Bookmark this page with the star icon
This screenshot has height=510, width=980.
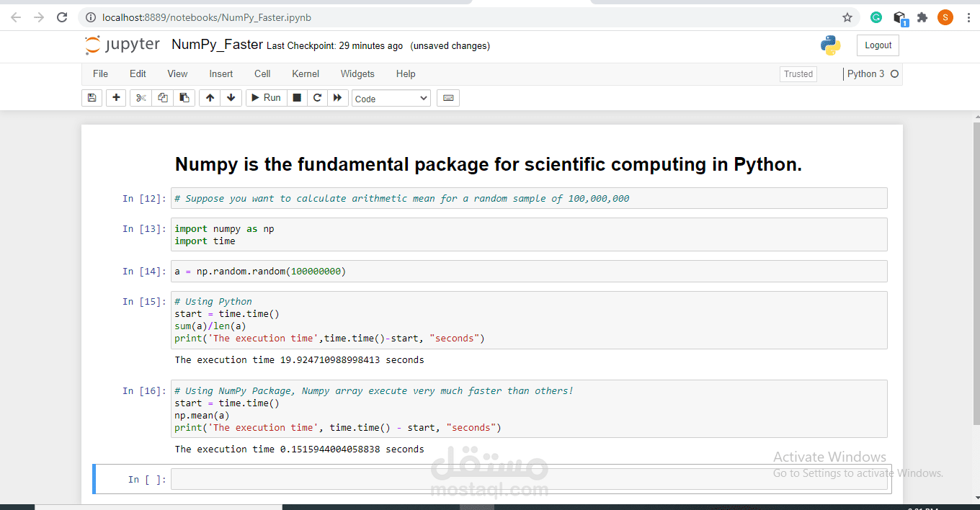pos(847,17)
